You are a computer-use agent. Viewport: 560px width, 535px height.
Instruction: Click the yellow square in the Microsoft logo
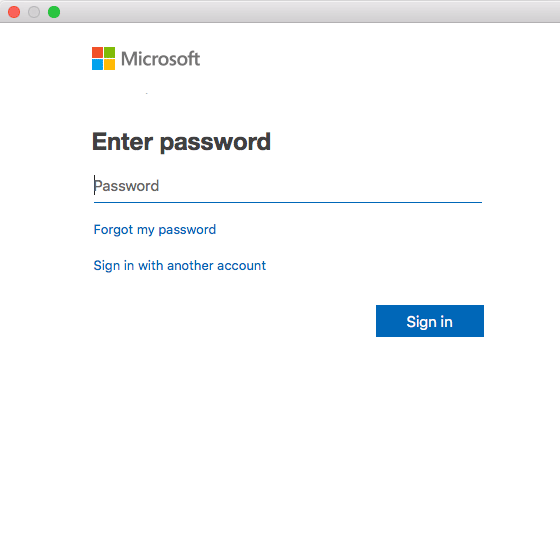coord(110,65)
